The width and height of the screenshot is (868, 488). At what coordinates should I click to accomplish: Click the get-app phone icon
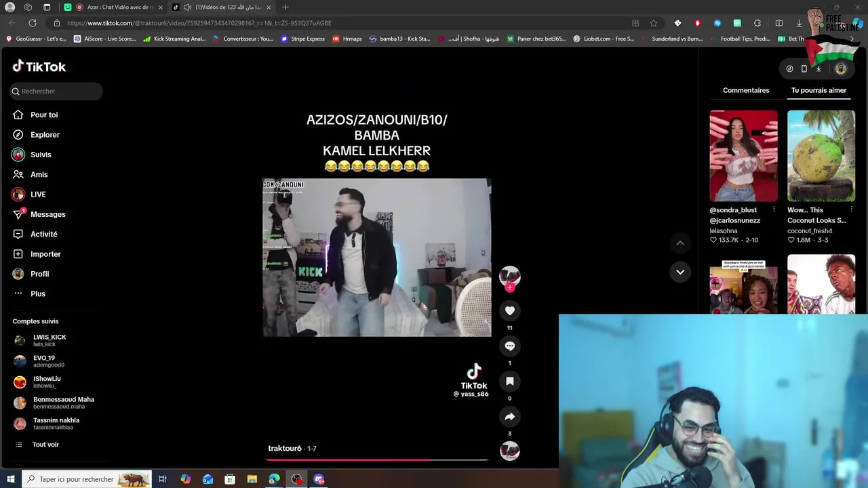click(804, 68)
